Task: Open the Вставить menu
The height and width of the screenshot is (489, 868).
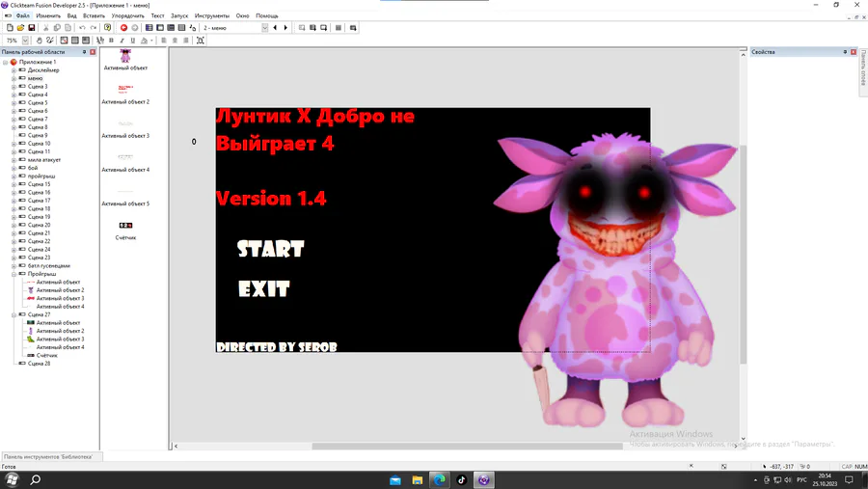Action: point(95,15)
